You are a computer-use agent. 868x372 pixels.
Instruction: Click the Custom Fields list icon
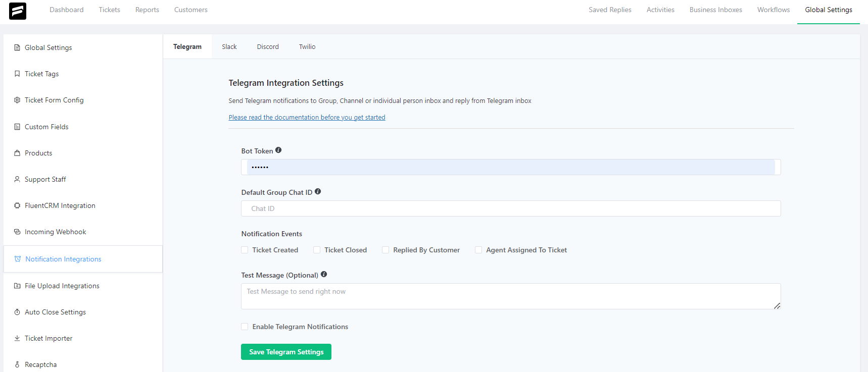coord(17,127)
